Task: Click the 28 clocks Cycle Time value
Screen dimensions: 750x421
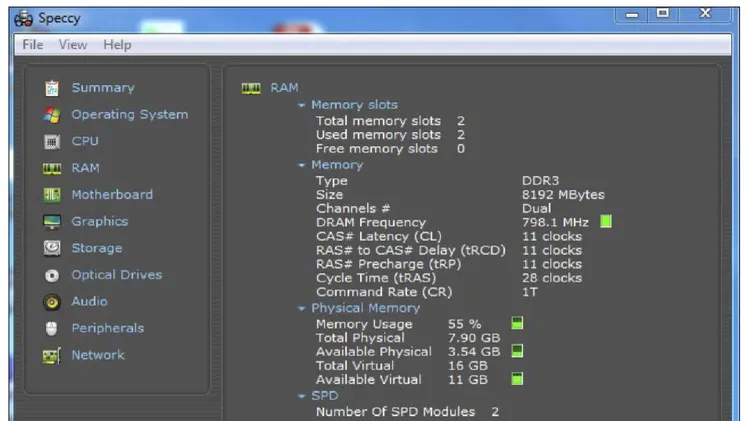Action: point(552,278)
